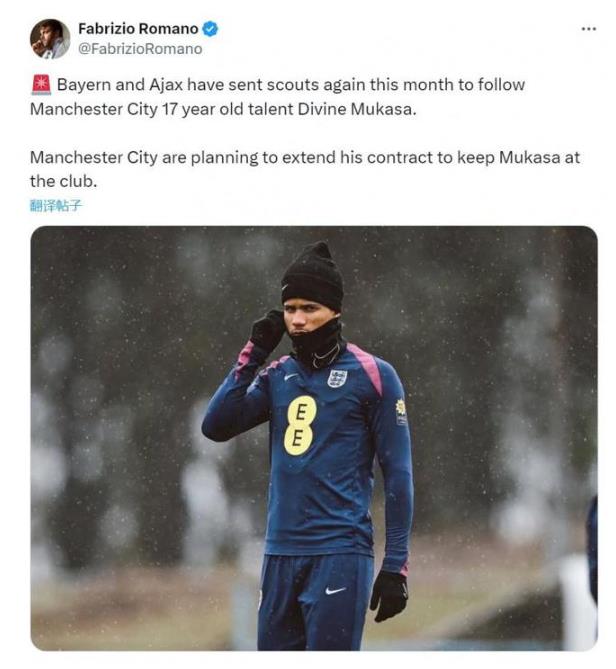Click the 翻译帖子 translate post link
The width and height of the screenshot is (616, 669).
click(x=56, y=206)
